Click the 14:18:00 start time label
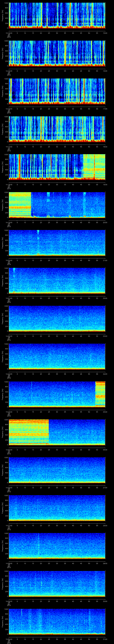 9,184
